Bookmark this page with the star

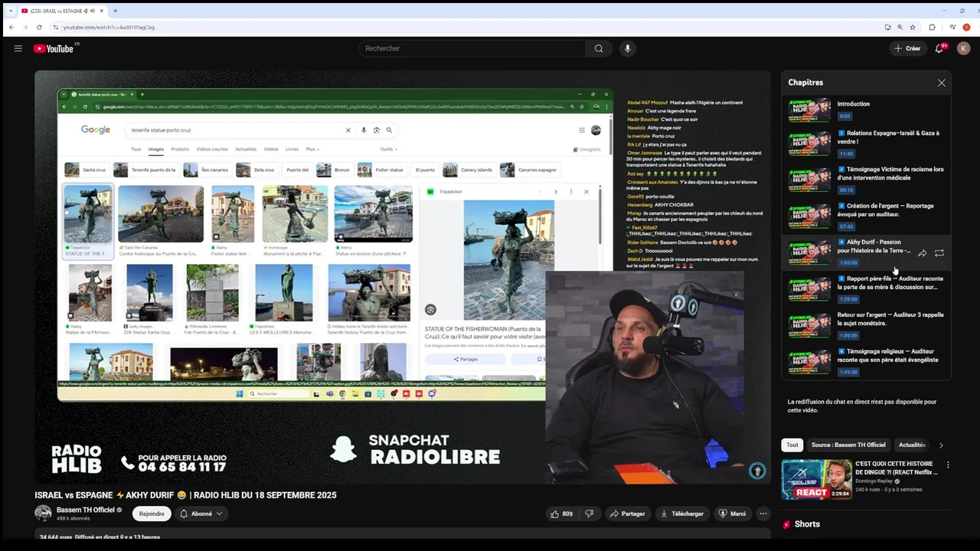913,27
